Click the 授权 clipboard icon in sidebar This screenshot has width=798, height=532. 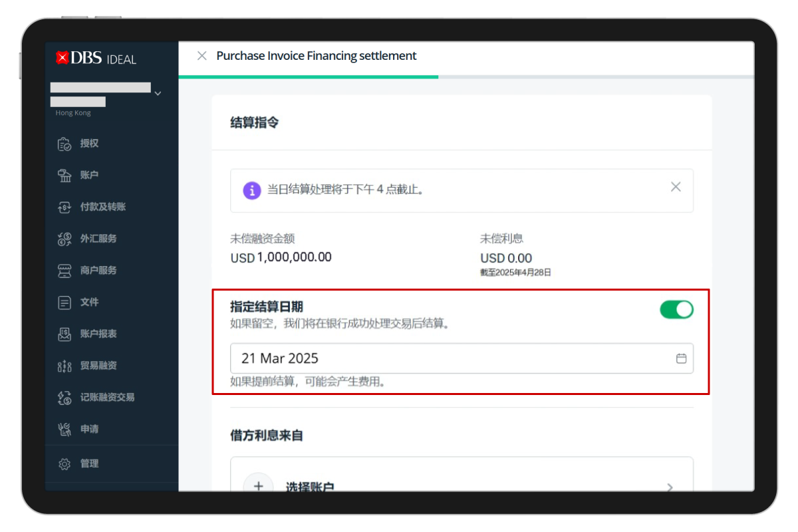pos(65,144)
